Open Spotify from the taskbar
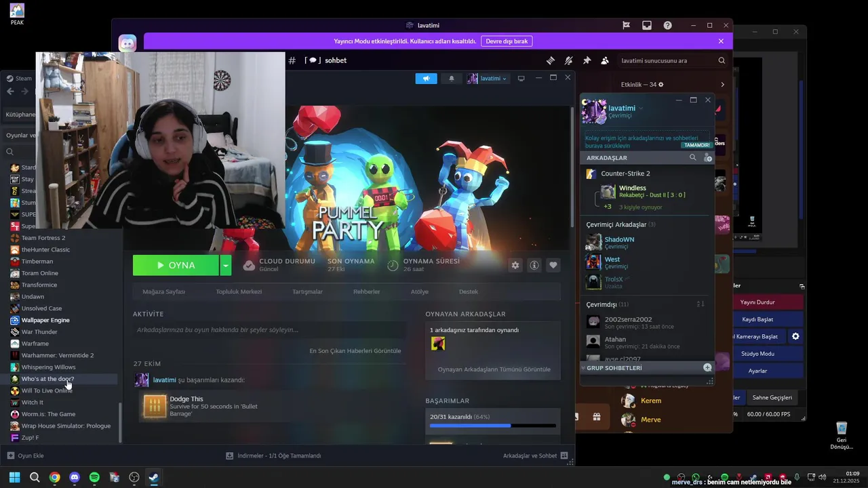The image size is (868, 488). (x=94, y=477)
